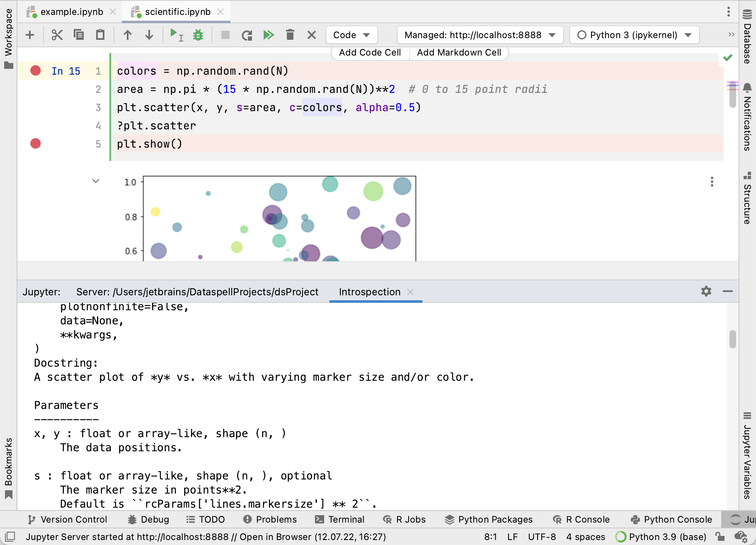Click Add Markdown Cell button
This screenshot has width=756, height=545.
(x=459, y=52)
